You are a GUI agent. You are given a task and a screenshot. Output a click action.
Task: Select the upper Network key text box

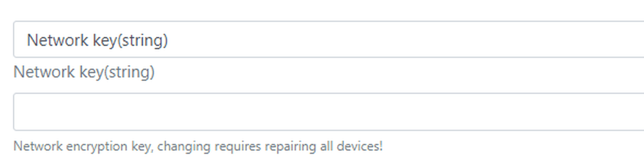click(x=329, y=39)
